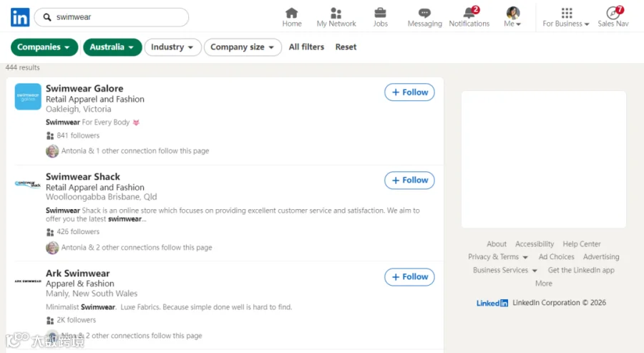Click 'Manly, New South Wales' location text
The height and width of the screenshot is (353, 644).
[92, 294]
